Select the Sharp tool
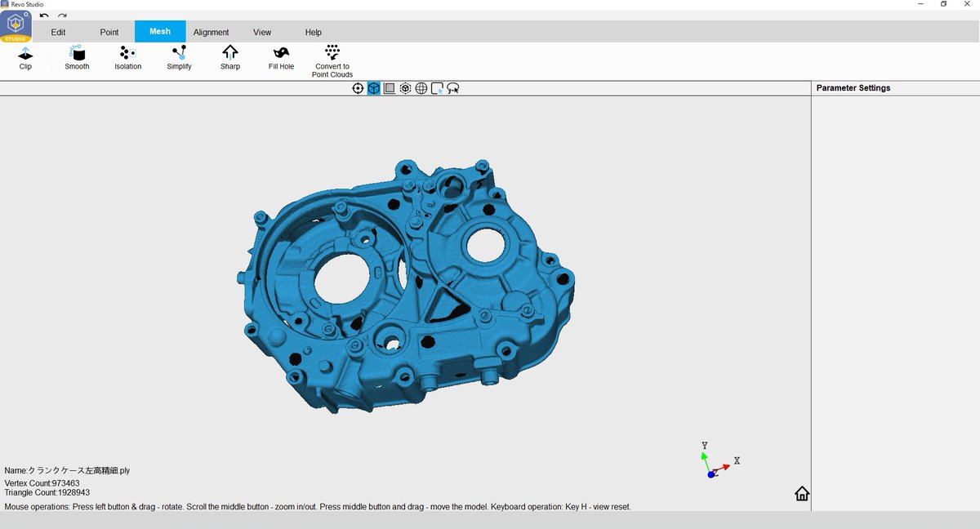The width and height of the screenshot is (980, 529). click(x=230, y=57)
